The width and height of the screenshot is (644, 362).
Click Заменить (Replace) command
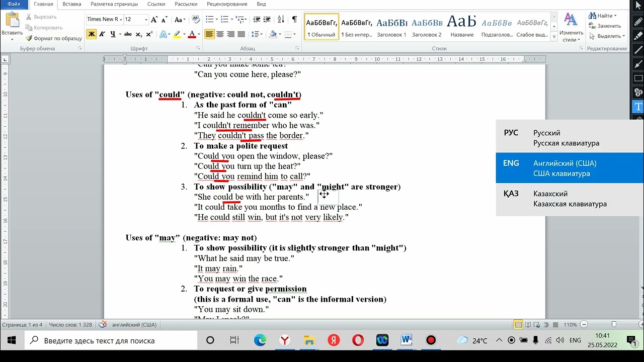605,26
